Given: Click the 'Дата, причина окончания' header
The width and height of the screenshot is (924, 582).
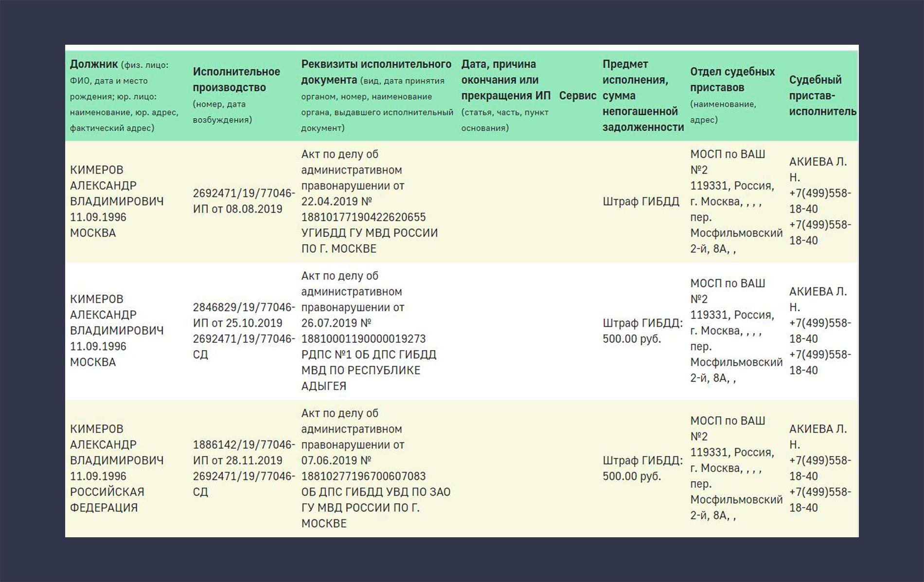Looking at the screenshot, I should click(x=506, y=96).
